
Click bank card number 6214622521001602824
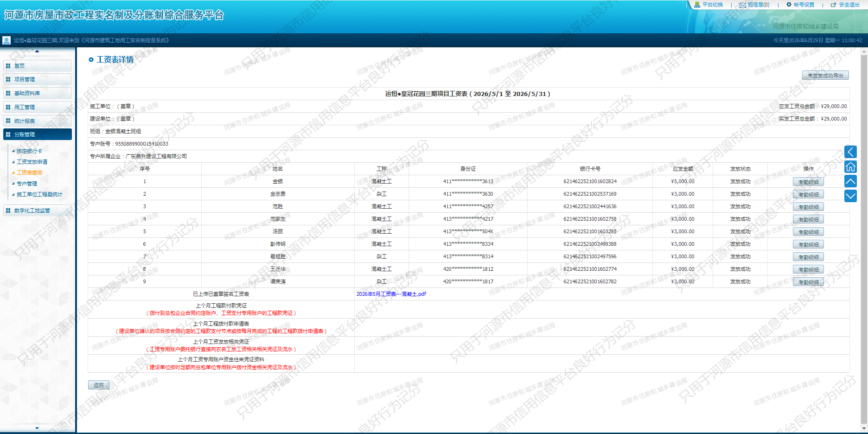(590, 181)
